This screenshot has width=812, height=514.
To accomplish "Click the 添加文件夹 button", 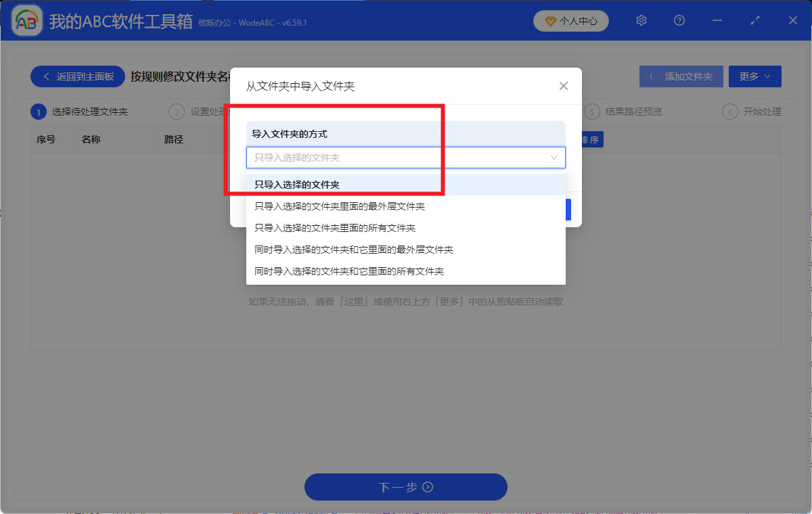I will point(681,76).
